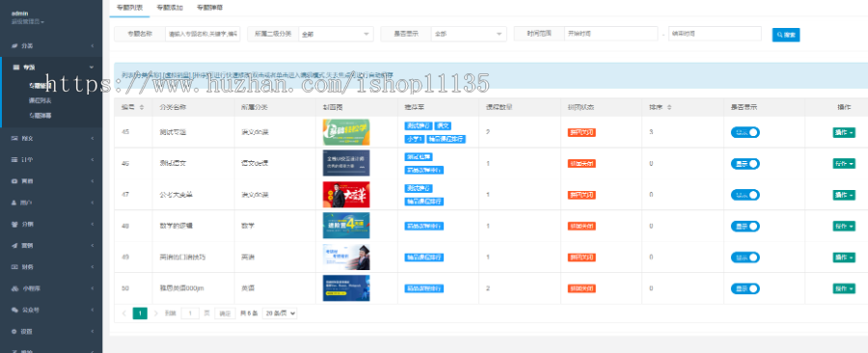Screen dimensions: 868x353
Task: Click the camera icon below 订单 in the sidebar
Action: [14, 181]
